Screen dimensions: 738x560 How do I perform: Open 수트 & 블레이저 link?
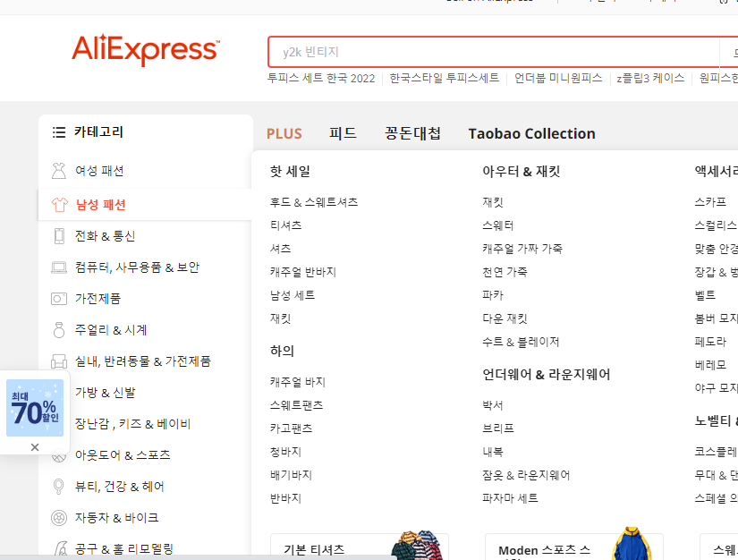[521, 342]
